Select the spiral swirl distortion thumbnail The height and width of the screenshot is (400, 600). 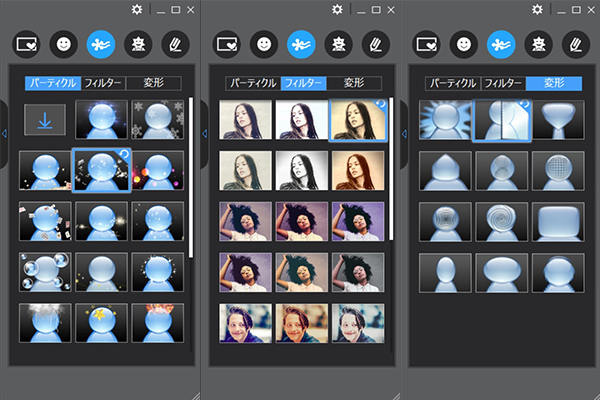pos(501,221)
